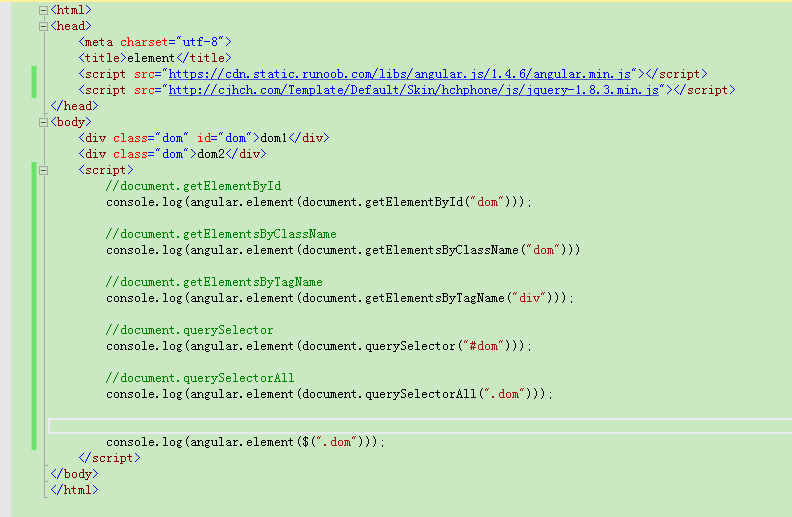Open the angular.min.js CDN link
792x517 pixels.
click(400, 74)
